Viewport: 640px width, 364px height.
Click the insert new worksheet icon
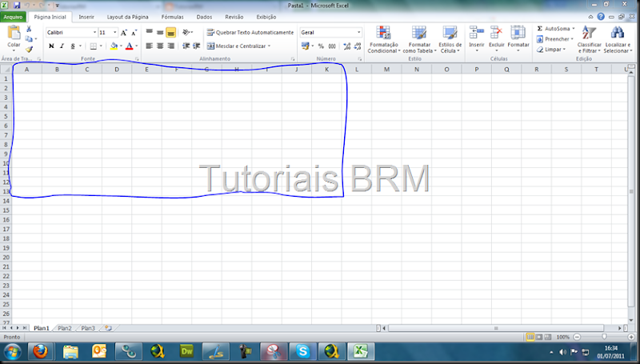(x=108, y=328)
